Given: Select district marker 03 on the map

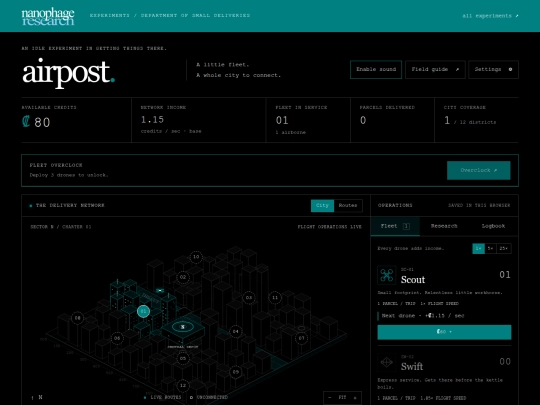Looking at the screenshot, I should point(249,298).
